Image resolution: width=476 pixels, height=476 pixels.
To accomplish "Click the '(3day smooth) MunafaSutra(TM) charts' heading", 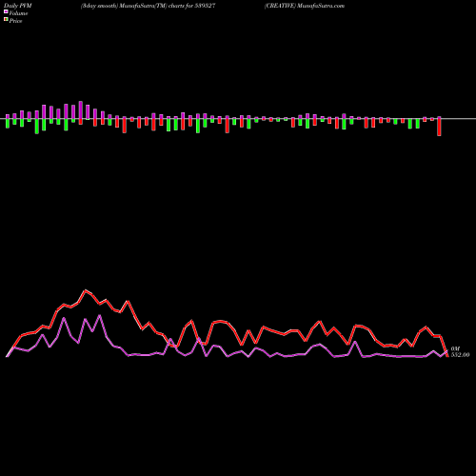I will [x=148, y=6].
